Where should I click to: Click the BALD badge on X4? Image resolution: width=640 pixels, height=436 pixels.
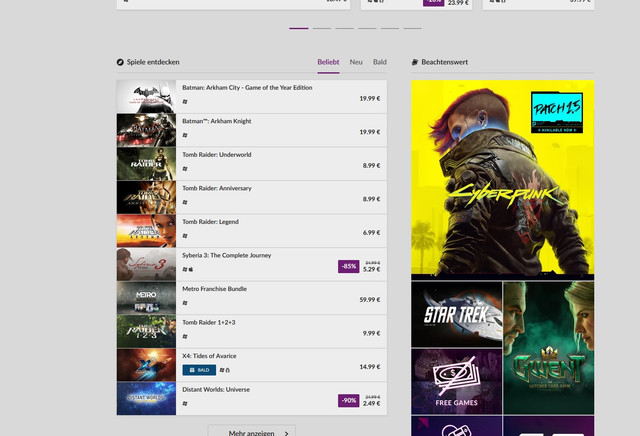click(x=199, y=370)
